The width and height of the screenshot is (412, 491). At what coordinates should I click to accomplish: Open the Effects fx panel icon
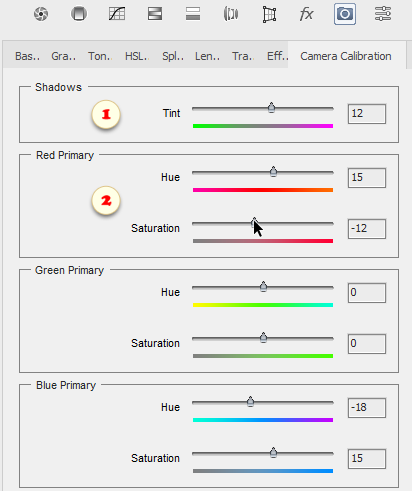(x=306, y=14)
